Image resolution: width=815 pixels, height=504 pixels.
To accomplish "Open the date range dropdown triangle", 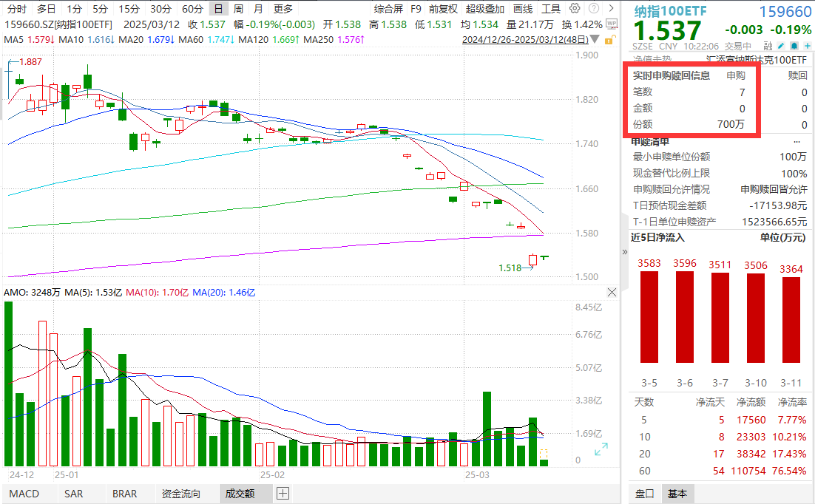I will [x=593, y=40].
